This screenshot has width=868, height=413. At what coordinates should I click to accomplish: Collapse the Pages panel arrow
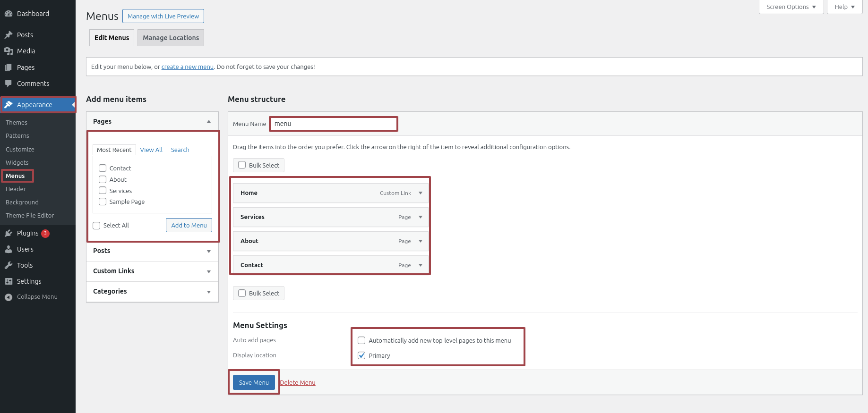tap(209, 121)
